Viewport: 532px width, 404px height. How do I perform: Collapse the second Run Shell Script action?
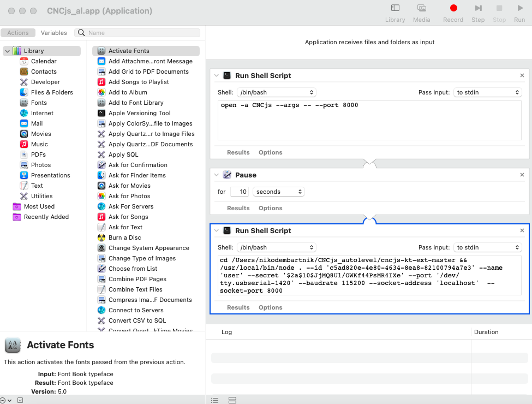[x=217, y=231]
